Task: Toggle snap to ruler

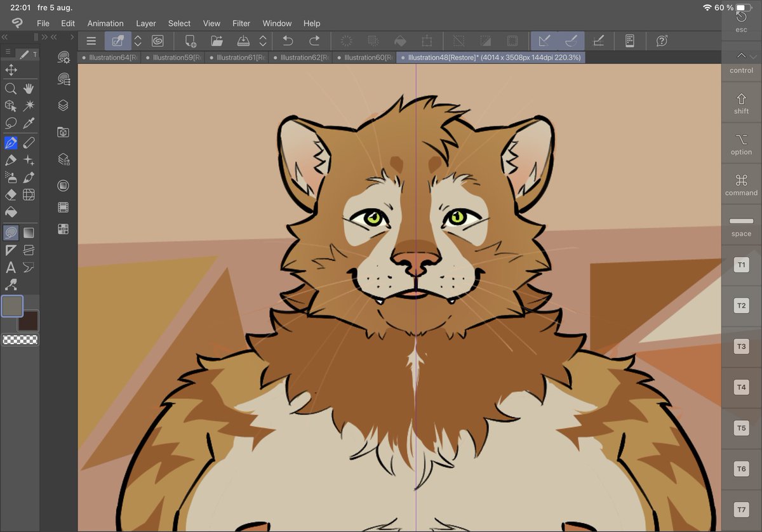Action: [545, 41]
